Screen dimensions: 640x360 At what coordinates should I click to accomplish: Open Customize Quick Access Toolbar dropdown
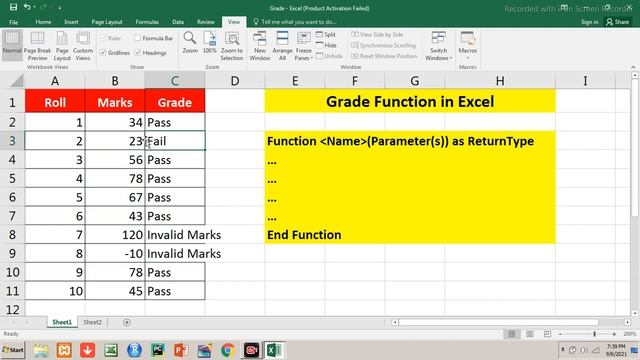(60, 8)
